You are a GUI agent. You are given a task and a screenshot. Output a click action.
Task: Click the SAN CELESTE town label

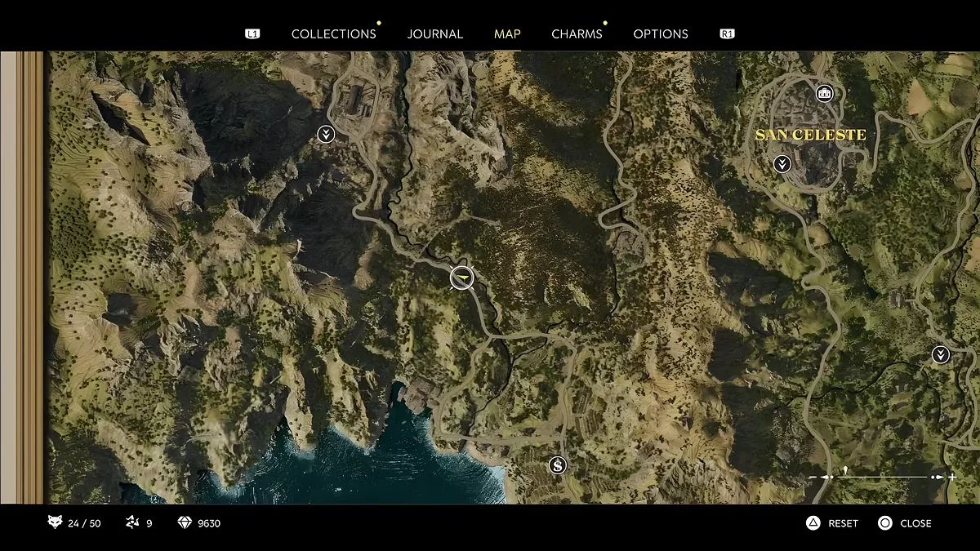coord(810,135)
